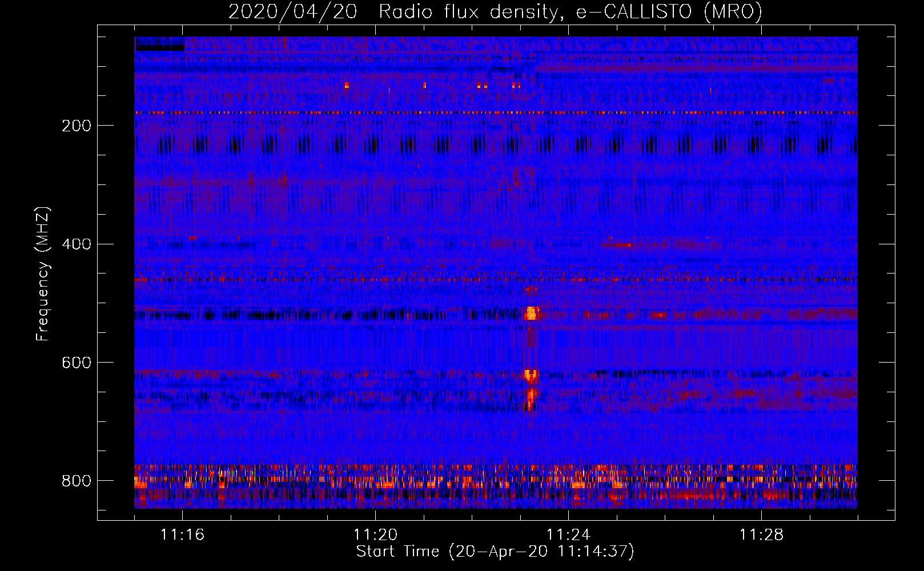Click the bright burst near 670 MHz
Image resolution: width=924 pixels, height=571 pixels.
[531, 399]
